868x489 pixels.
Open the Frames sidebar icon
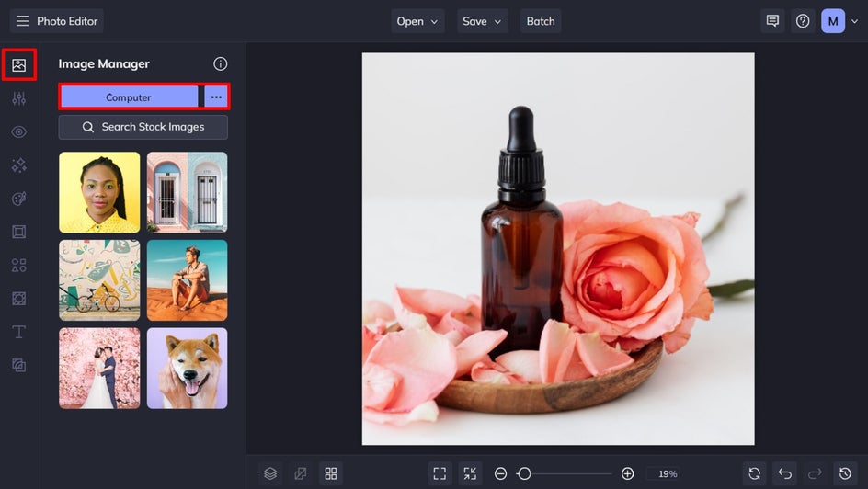18,232
